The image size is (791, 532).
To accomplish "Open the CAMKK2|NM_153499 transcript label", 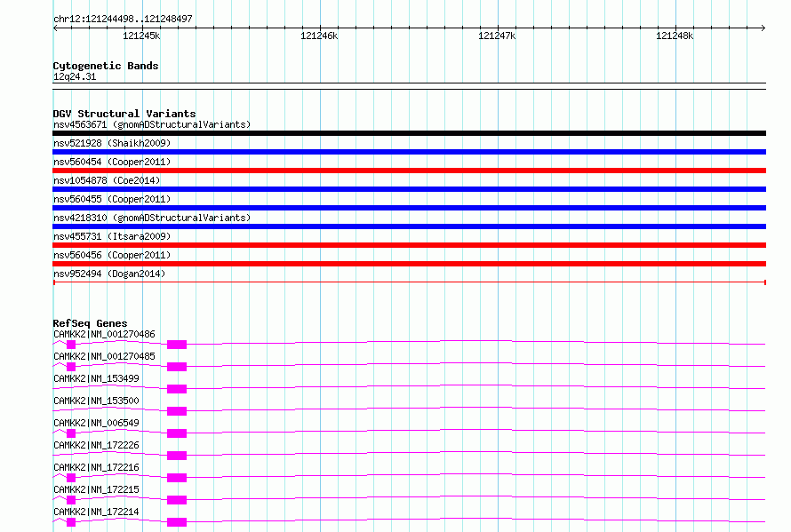I will point(96,378).
